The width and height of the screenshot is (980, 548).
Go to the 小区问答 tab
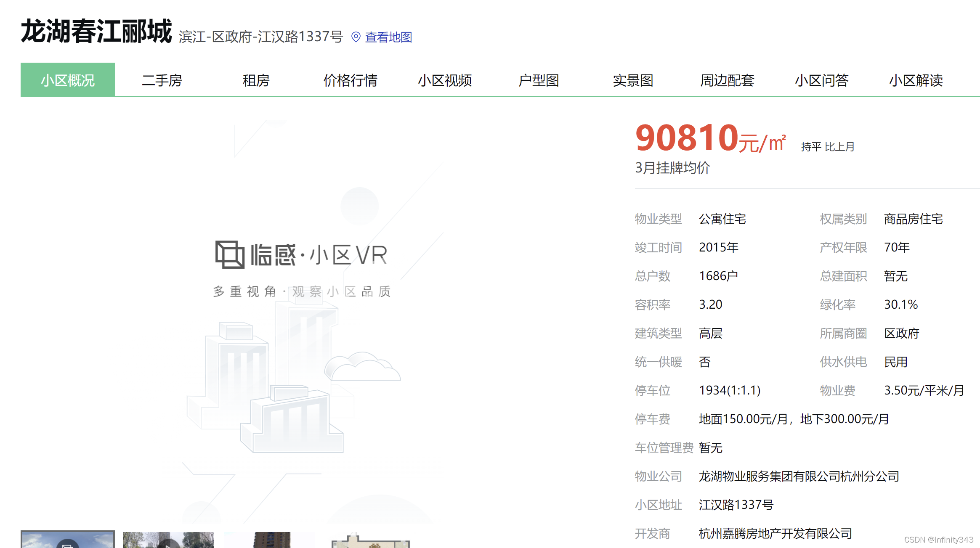(821, 80)
